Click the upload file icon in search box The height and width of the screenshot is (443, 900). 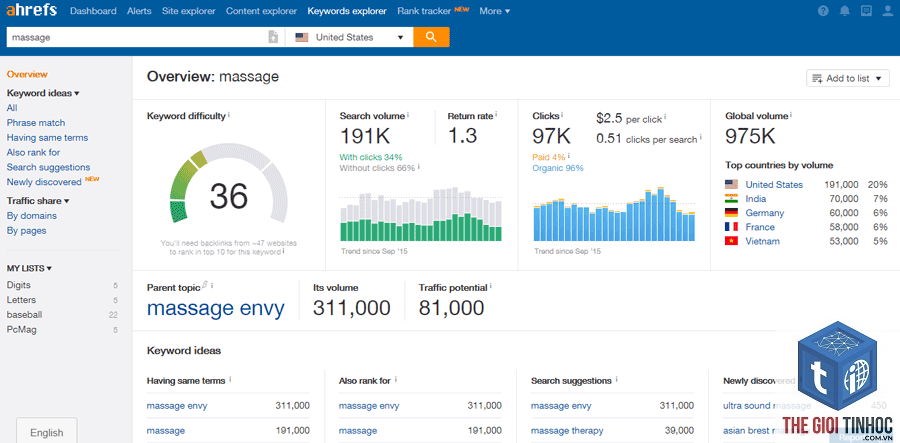[273, 37]
